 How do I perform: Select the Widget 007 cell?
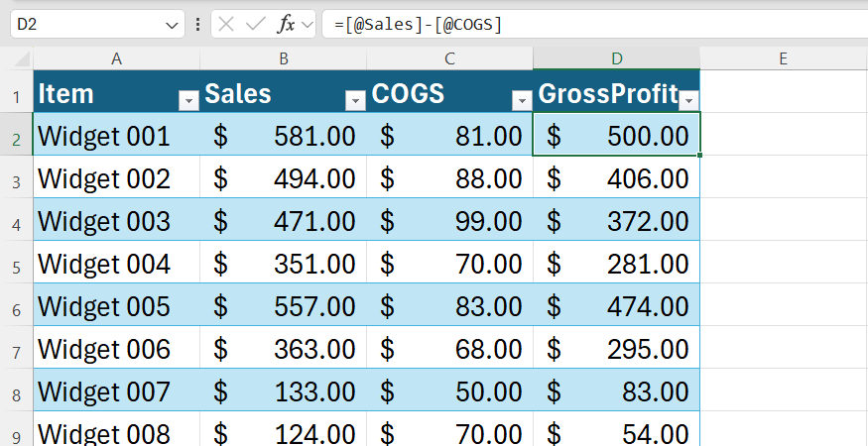click(116, 390)
